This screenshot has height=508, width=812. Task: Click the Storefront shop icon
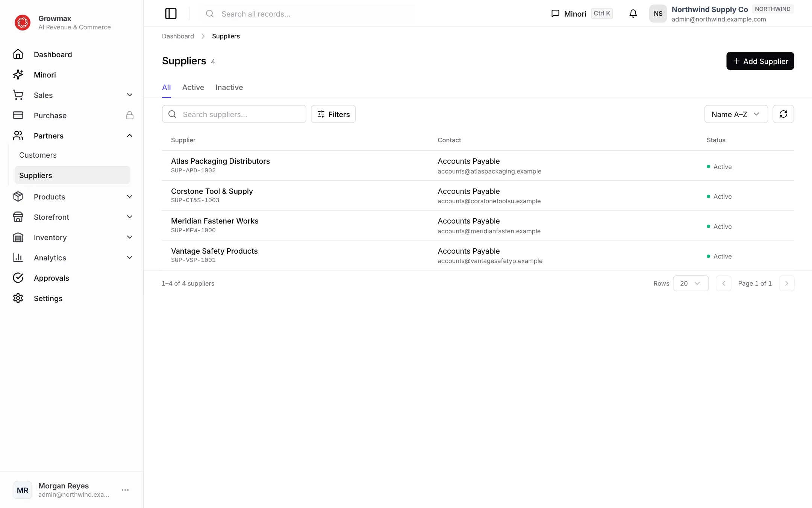tap(18, 217)
